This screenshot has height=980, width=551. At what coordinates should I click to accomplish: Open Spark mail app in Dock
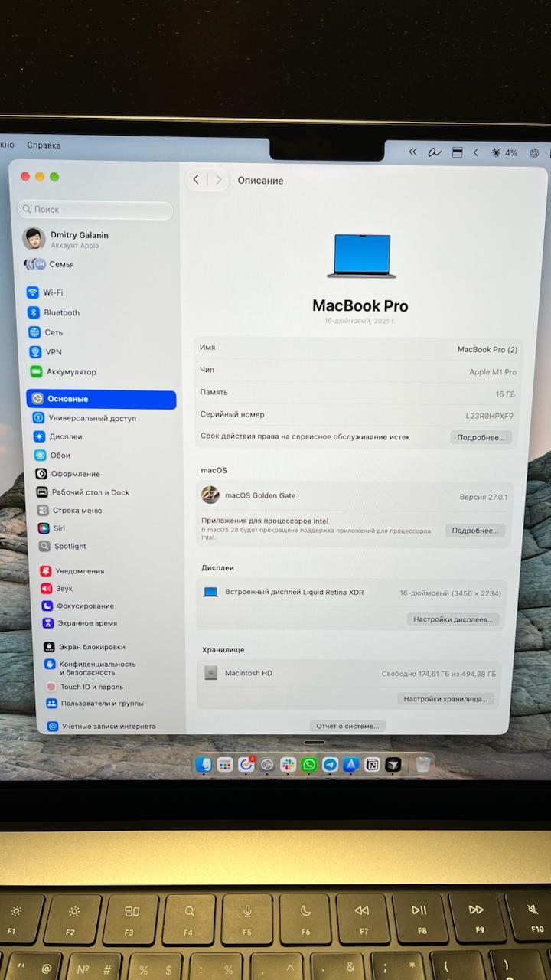click(351, 764)
